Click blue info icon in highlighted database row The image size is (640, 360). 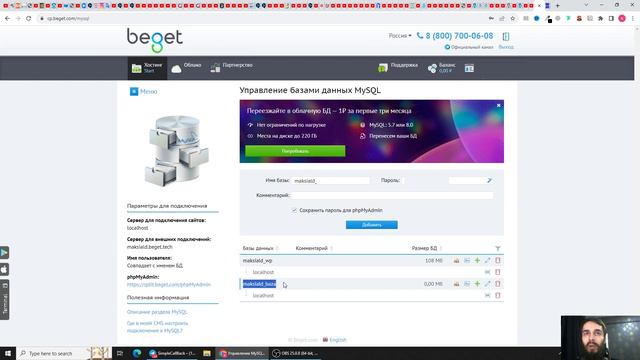pos(467,284)
